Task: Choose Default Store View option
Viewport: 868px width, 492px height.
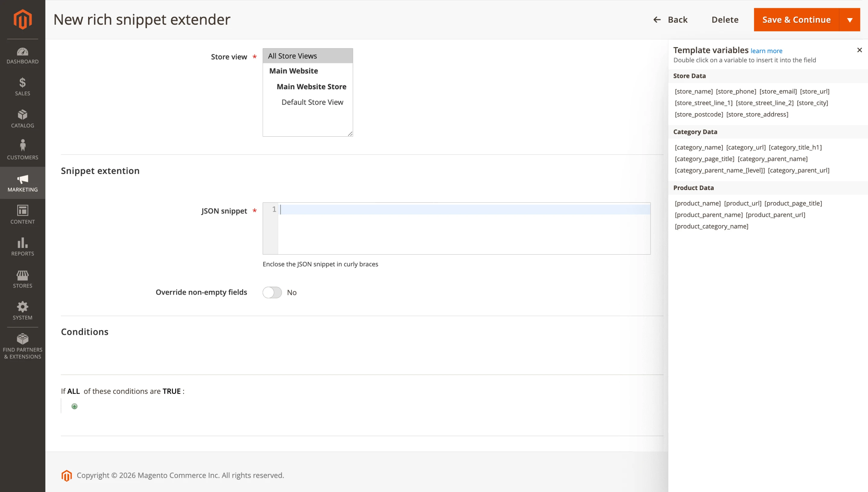Action: (312, 102)
